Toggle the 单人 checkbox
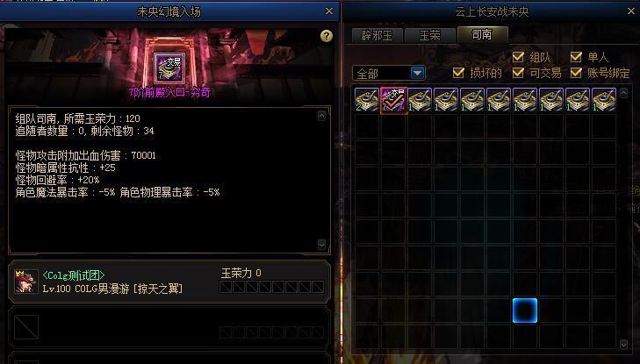The width and height of the screenshot is (640, 364). click(x=576, y=56)
